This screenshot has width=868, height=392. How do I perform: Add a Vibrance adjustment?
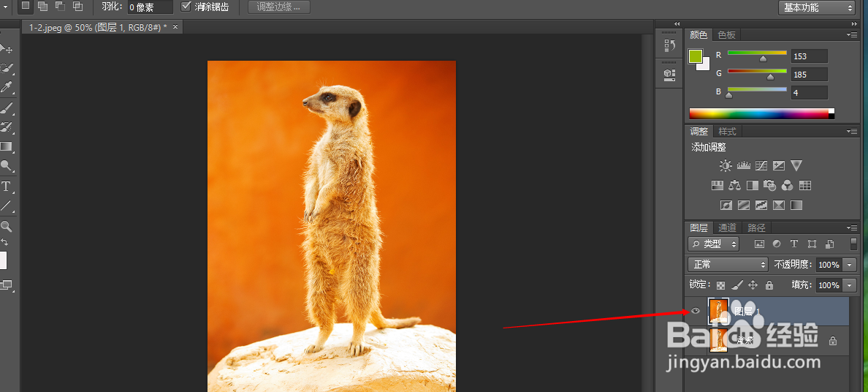(796, 165)
